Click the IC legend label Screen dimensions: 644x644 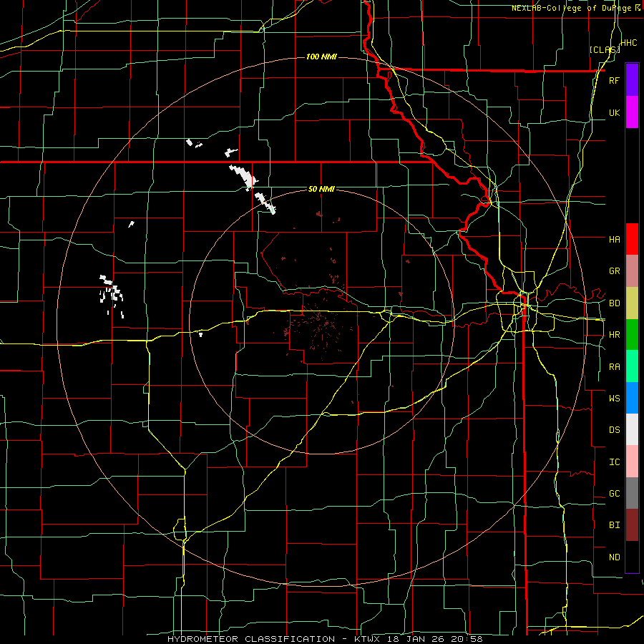click(x=614, y=462)
